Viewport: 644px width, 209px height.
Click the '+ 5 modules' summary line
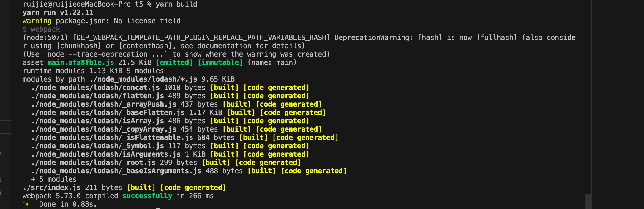point(54,179)
